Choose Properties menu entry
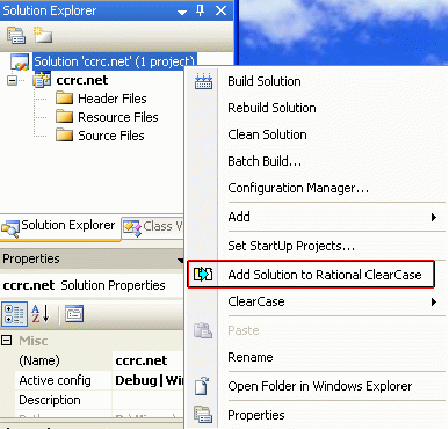The height and width of the screenshot is (429, 448). [x=256, y=415]
